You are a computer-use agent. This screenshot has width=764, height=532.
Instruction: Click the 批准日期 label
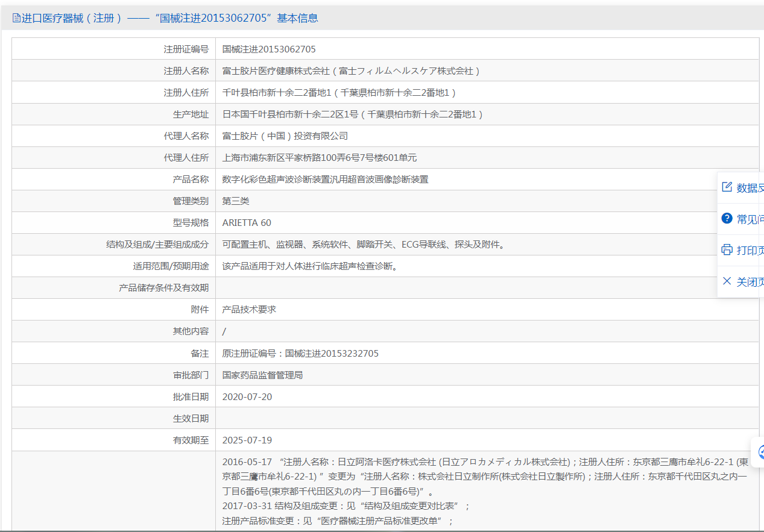point(191,396)
